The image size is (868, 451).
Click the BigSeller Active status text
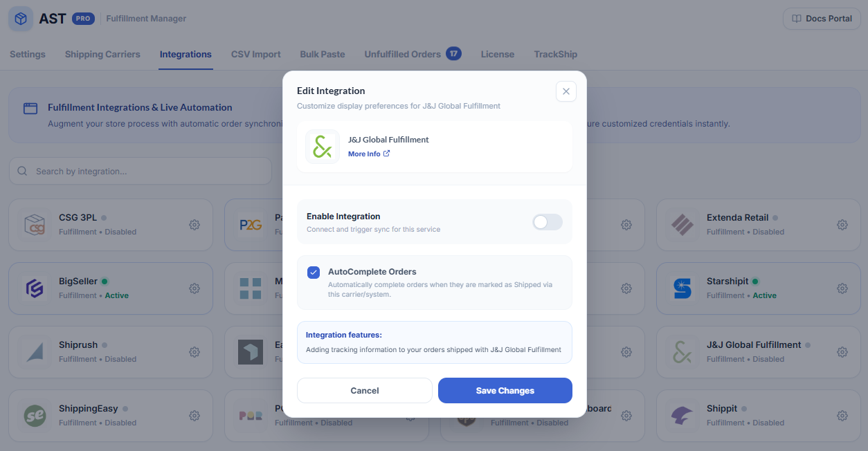click(117, 295)
